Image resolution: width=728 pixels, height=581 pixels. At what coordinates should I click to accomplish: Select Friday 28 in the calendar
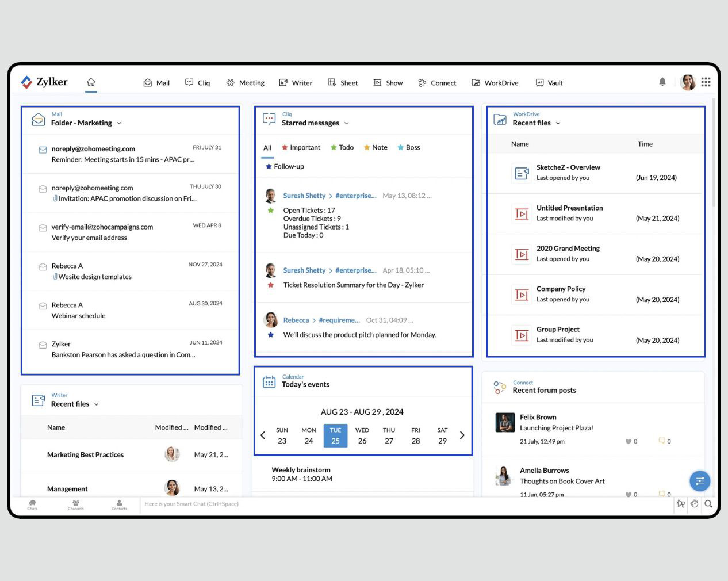[x=416, y=435]
